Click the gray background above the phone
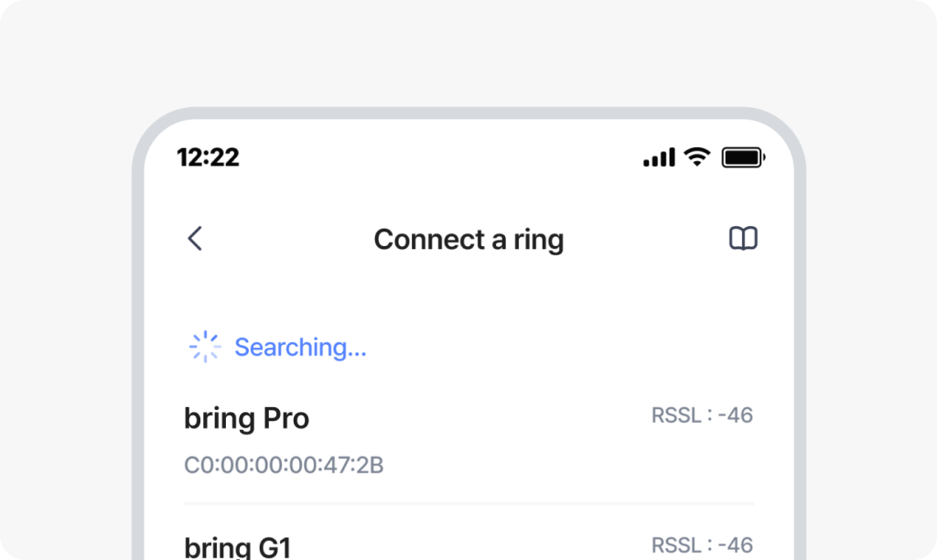 (x=468, y=55)
